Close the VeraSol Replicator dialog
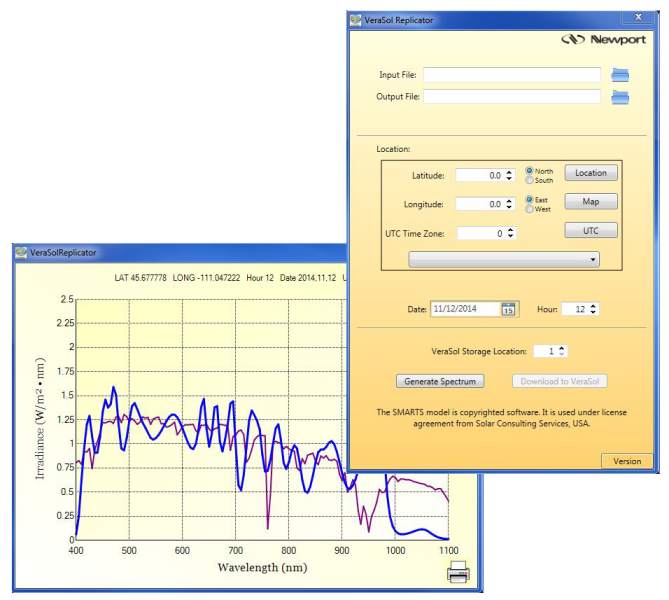The image size is (669, 600). 637,17
